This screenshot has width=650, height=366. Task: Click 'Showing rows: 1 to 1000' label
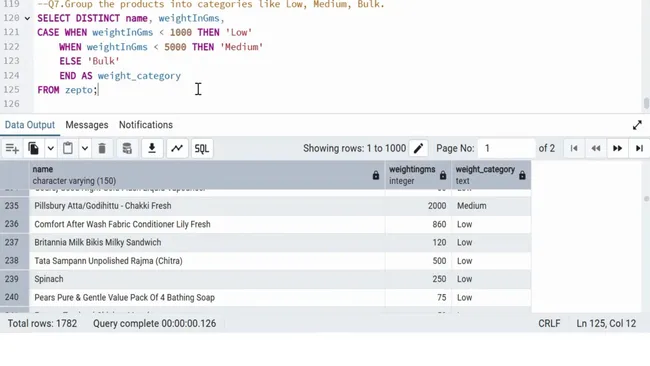(x=354, y=148)
